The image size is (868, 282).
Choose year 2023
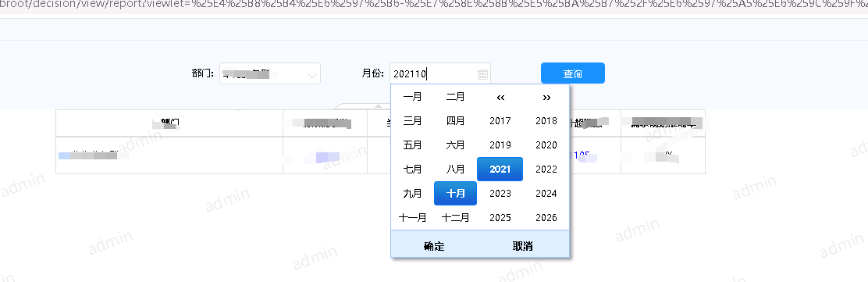(x=500, y=194)
